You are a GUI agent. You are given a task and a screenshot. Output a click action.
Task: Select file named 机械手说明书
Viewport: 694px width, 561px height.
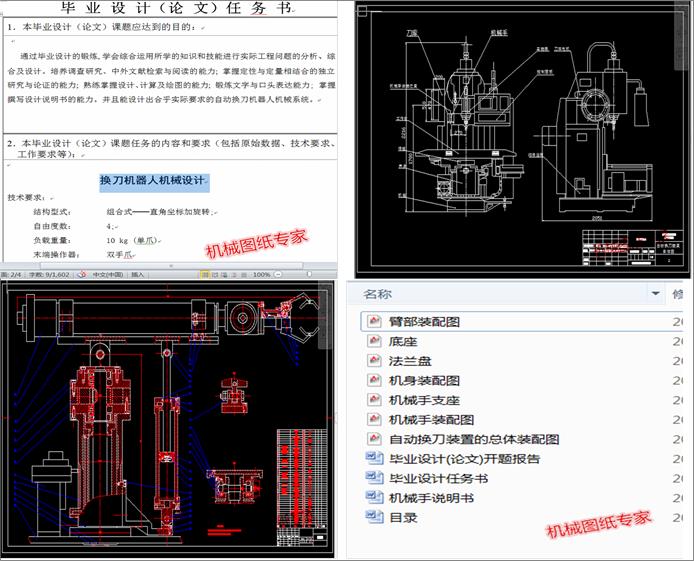[431, 498]
